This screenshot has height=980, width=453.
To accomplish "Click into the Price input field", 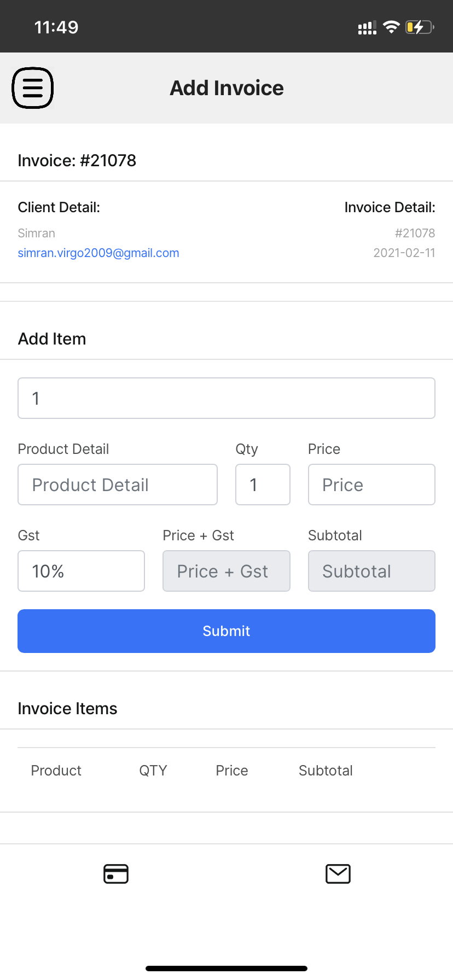I will [371, 485].
